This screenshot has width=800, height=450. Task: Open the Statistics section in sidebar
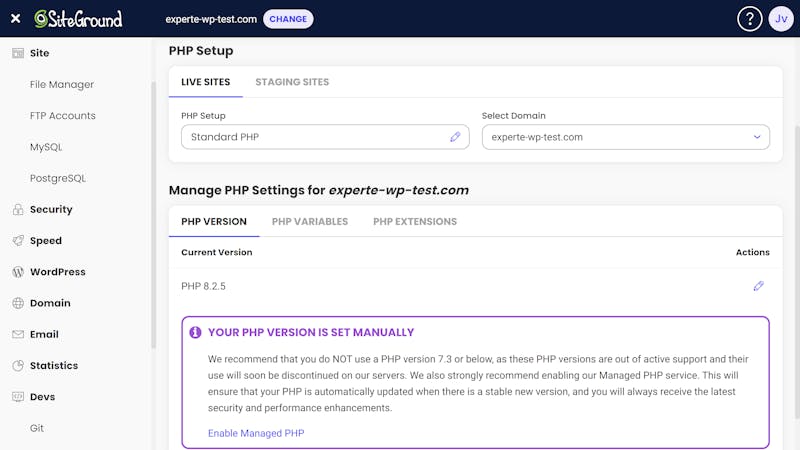[54, 365]
